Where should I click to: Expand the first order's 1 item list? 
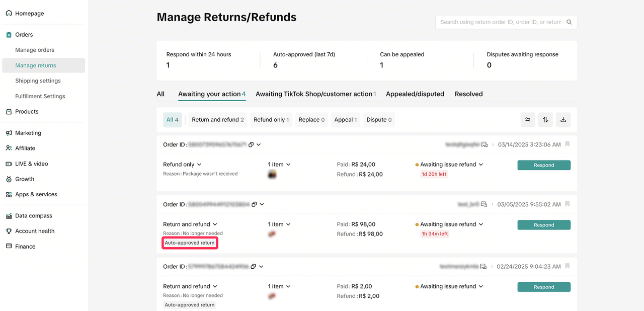(279, 165)
